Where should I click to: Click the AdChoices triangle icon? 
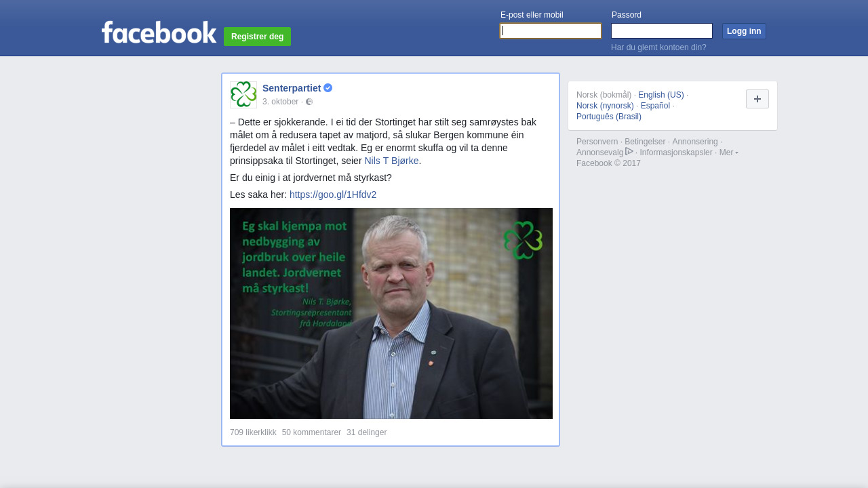coord(629,151)
